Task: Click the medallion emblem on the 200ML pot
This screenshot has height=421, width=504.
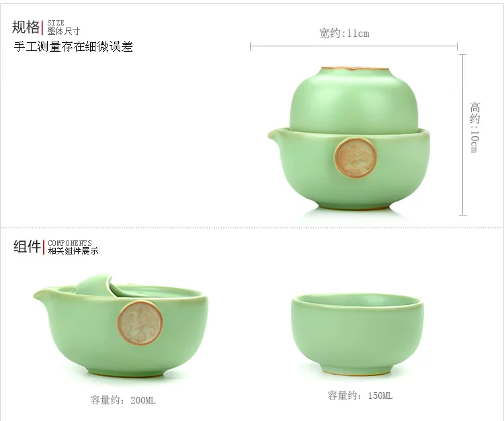Action: coord(140,323)
